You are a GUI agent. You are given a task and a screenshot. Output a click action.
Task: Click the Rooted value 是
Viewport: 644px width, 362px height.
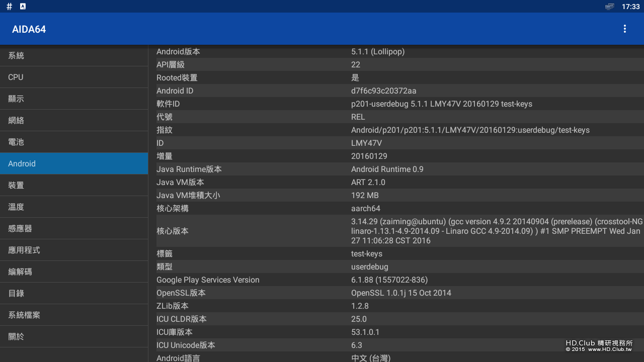pyautogui.click(x=355, y=77)
